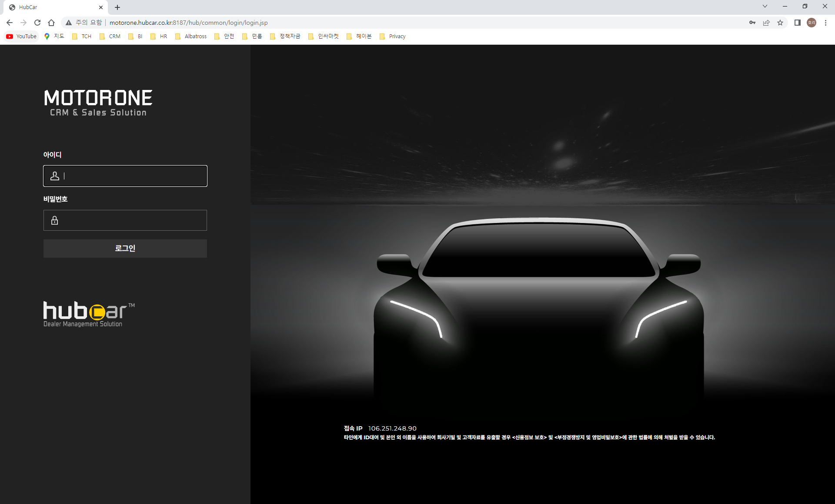Open the BI bookmark folder
The width and height of the screenshot is (835, 504).
(136, 36)
